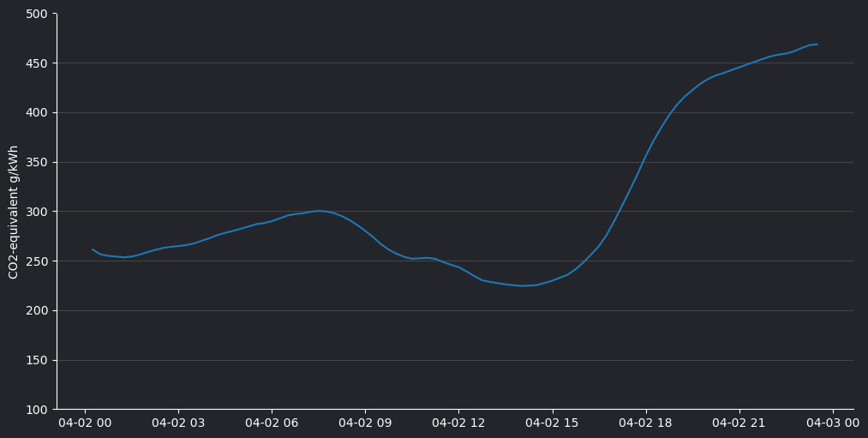Click the blue line's final endpoint
The height and width of the screenshot is (438, 868).
[x=817, y=45]
